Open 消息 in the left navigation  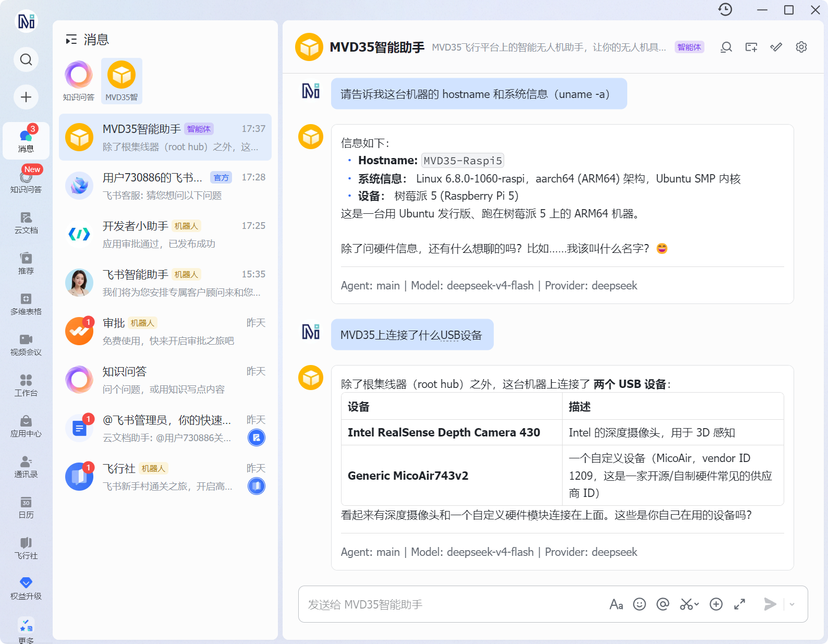click(x=26, y=141)
